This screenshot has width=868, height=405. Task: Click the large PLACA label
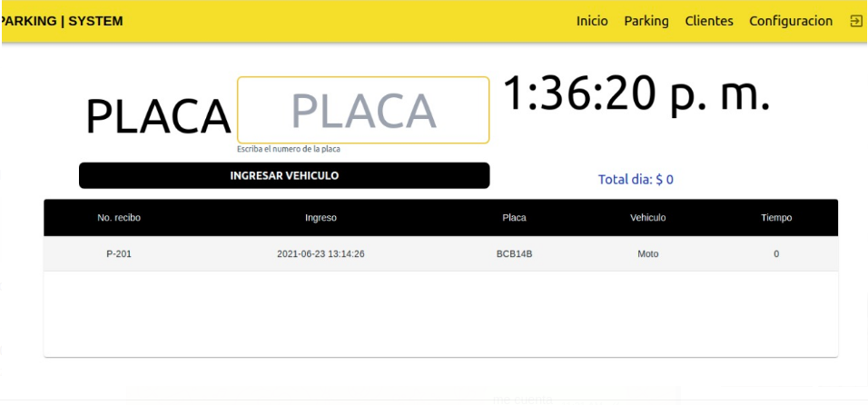158,117
